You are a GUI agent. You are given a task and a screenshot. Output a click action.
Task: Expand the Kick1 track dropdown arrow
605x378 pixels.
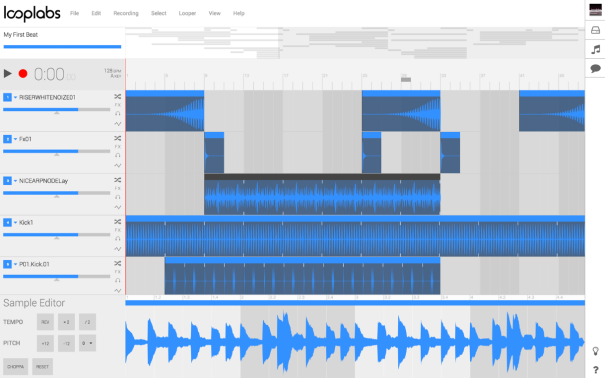tap(15, 223)
